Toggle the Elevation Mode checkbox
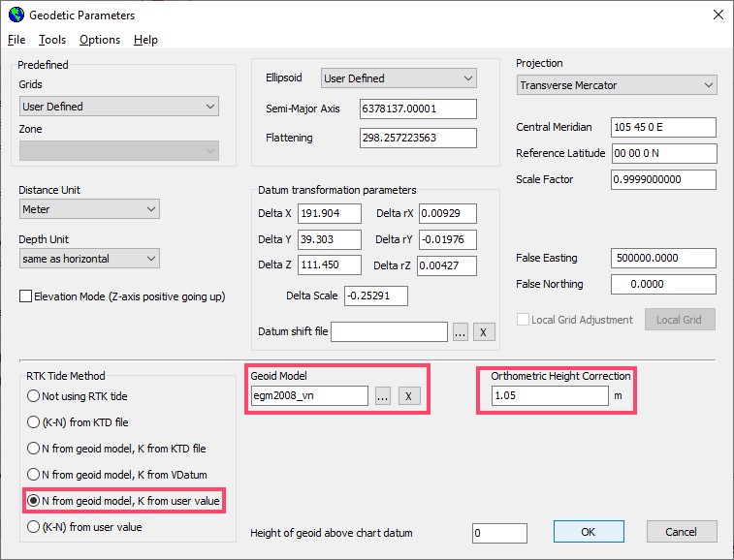The height and width of the screenshot is (560, 734). coord(26,296)
